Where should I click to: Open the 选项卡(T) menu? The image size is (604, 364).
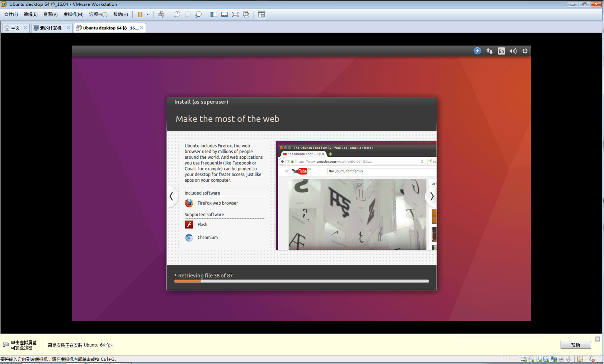98,14
